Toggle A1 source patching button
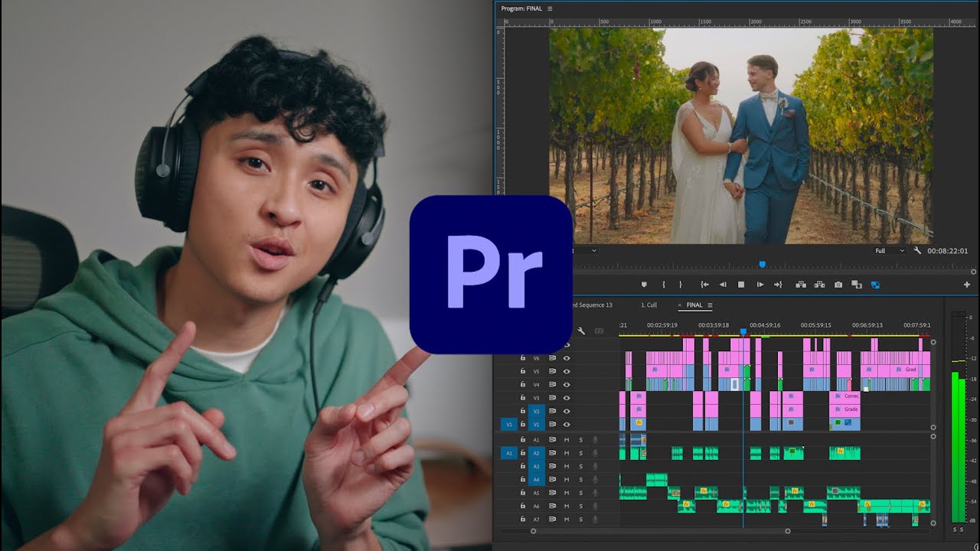The width and height of the screenshot is (980, 551). [508, 453]
